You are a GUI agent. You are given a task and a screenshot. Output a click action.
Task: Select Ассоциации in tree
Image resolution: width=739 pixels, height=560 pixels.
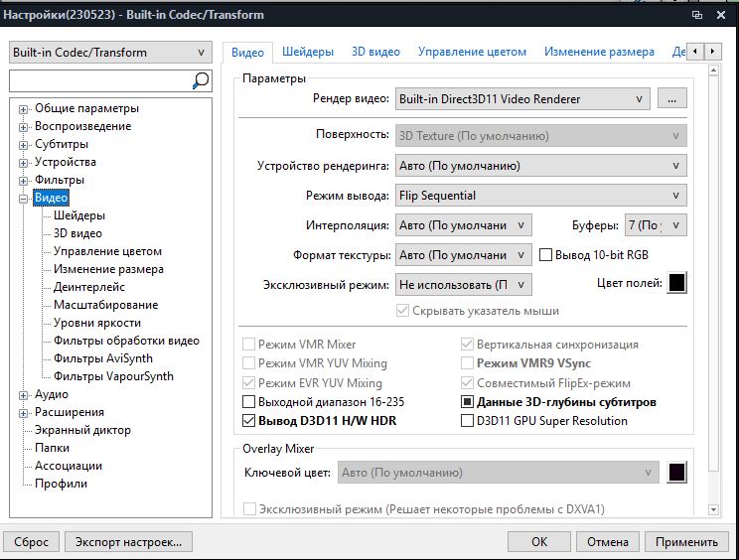(69, 466)
